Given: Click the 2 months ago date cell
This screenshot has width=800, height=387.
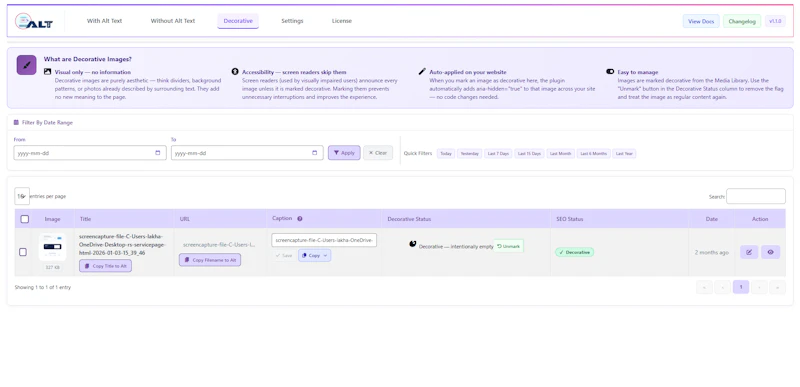Looking at the screenshot, I should 712,252.
